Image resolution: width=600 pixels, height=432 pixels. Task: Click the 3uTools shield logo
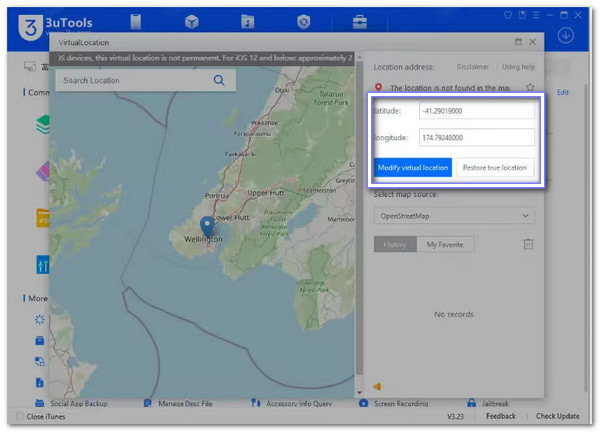(31, 27)
